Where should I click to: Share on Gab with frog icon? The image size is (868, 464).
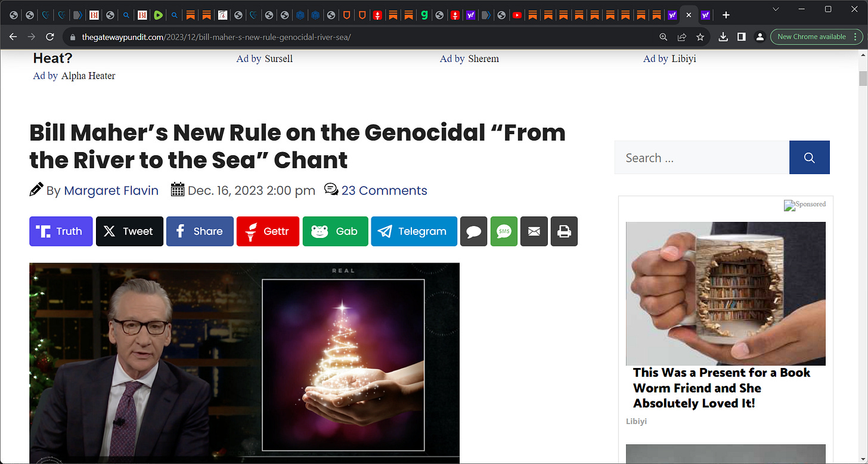coord(336,231)
